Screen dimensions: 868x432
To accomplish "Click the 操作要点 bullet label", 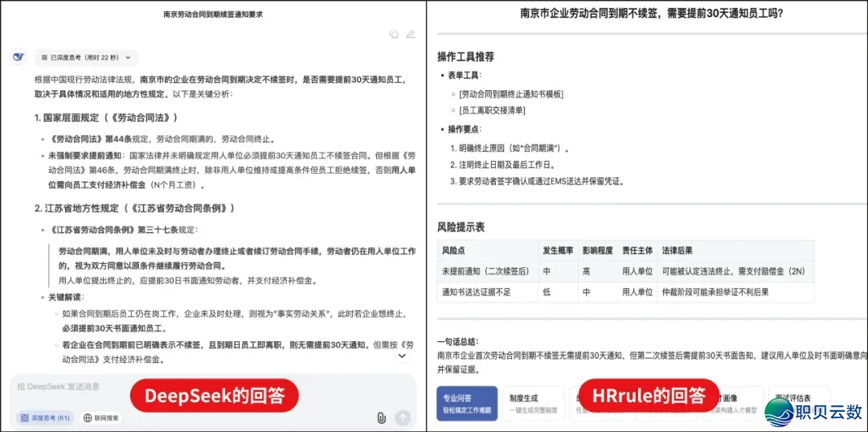I will (465, 129).
